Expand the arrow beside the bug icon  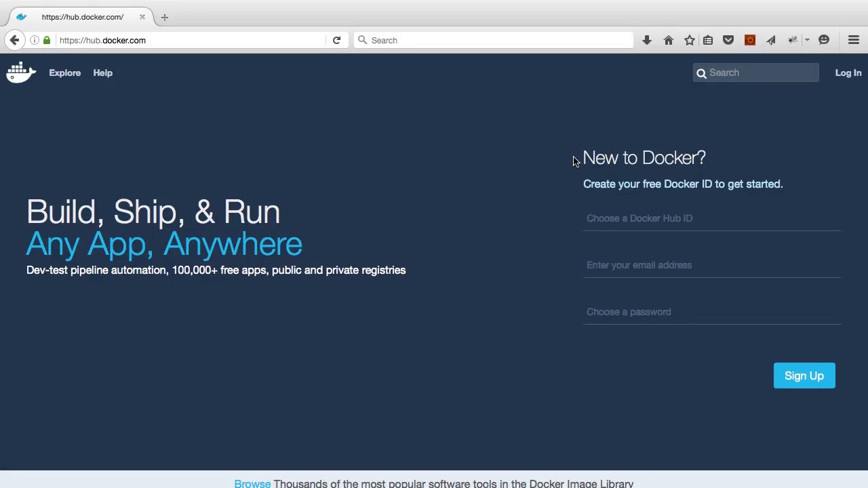click(x=807, y=40)
